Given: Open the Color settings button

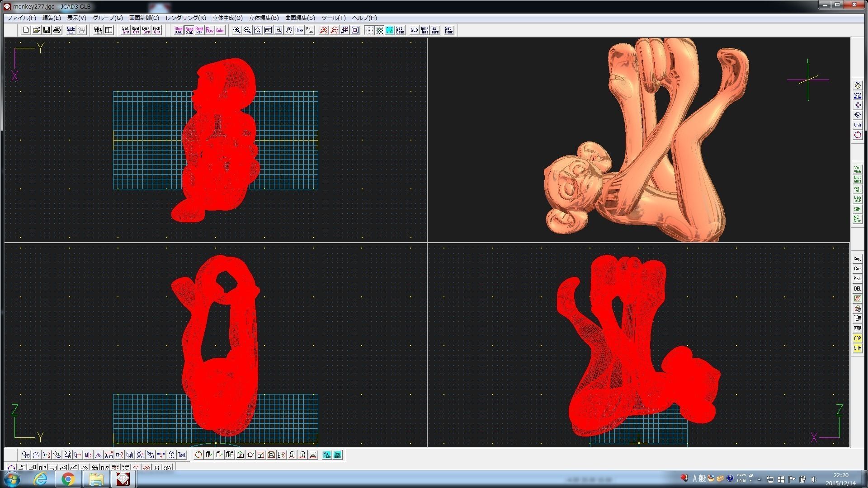Looking at the screenshot, I should [x=220, y=30].
